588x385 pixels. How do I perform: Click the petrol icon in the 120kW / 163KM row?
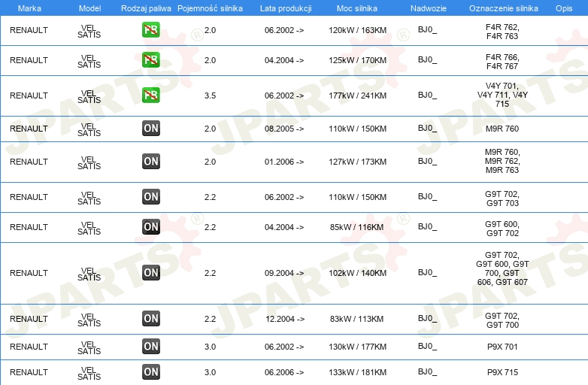point(151,29)
